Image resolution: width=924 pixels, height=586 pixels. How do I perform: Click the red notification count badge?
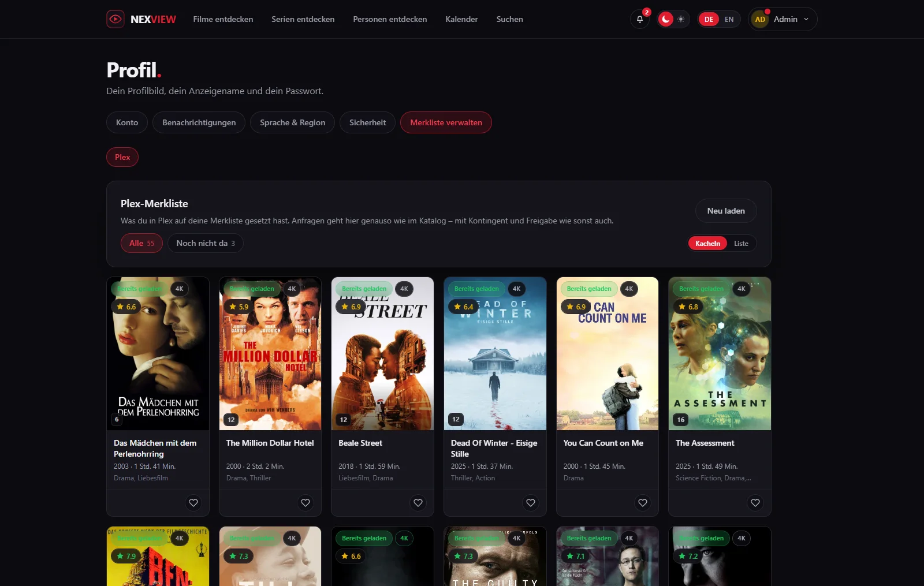coord(647,12)
